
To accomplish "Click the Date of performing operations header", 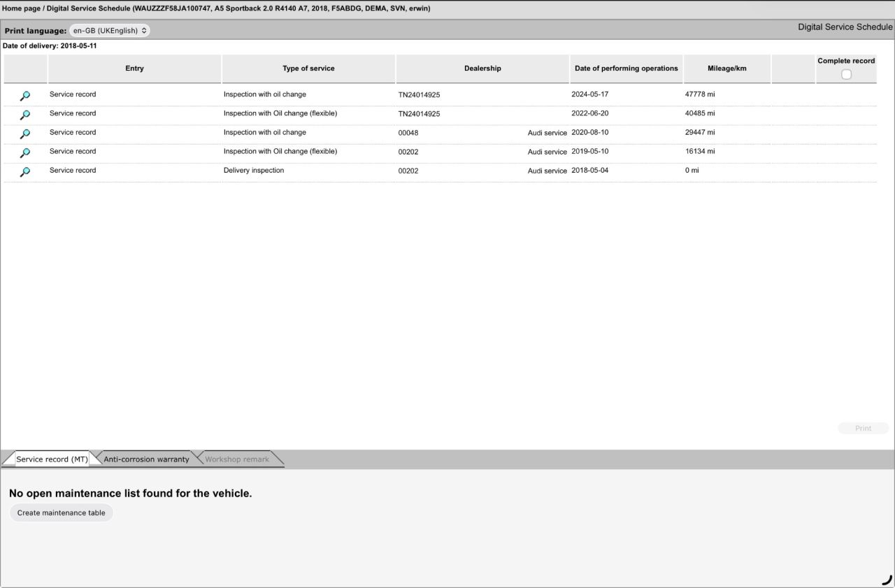I will (x=626, y=69).
